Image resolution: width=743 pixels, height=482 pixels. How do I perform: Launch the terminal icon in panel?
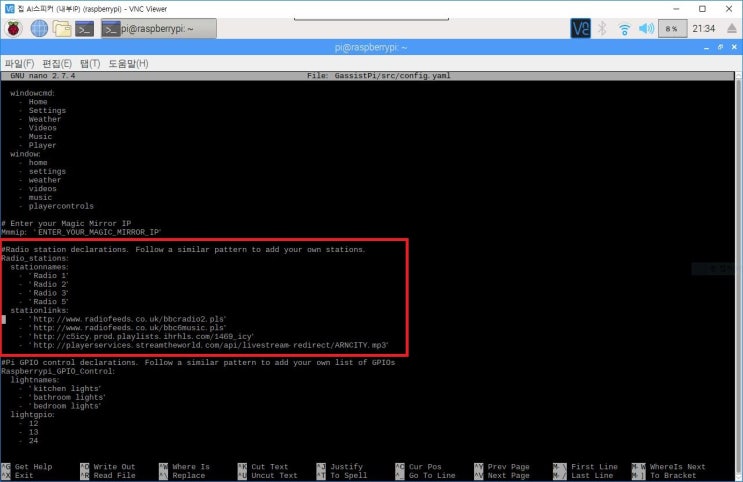pyautogui.click(x=84, y=29)
